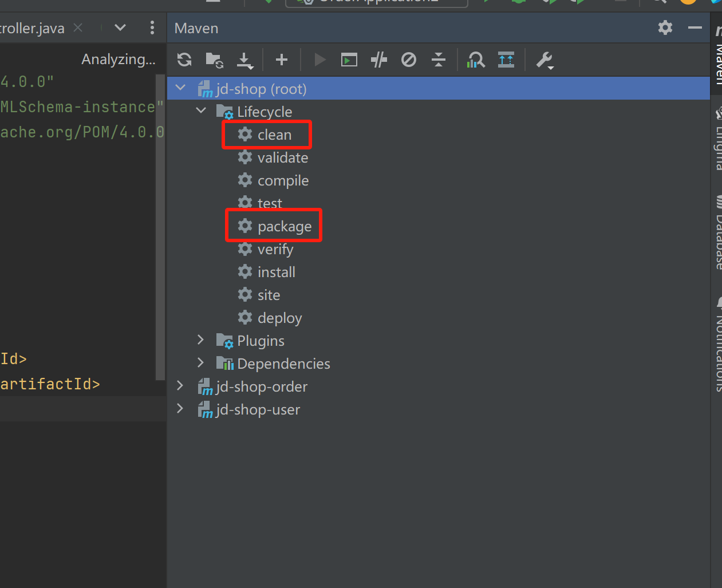Collapse the Lifecycle node
722x588 pixels.
click(201, 111)
